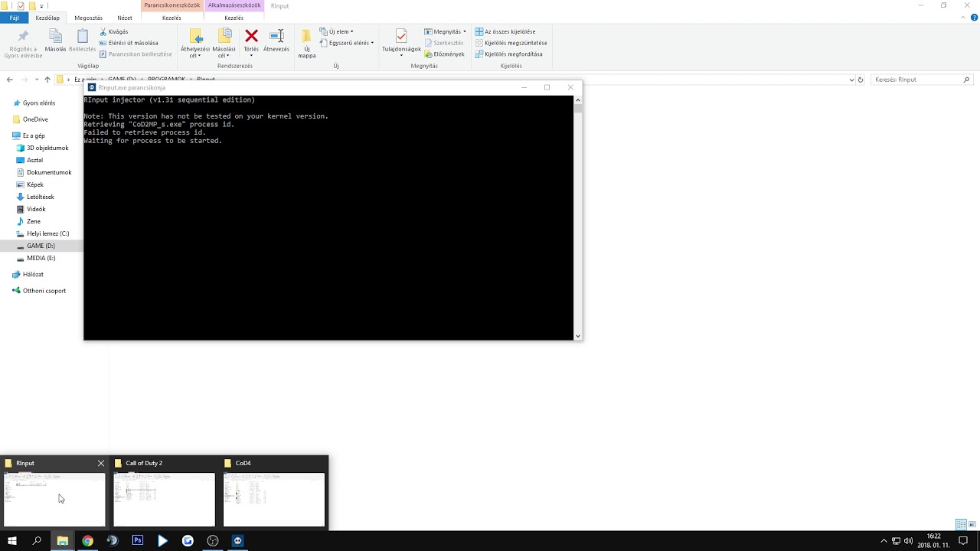Click the Kivágás scissors command
The height and width of the screenshot is (551, 980).
(113, 31)
